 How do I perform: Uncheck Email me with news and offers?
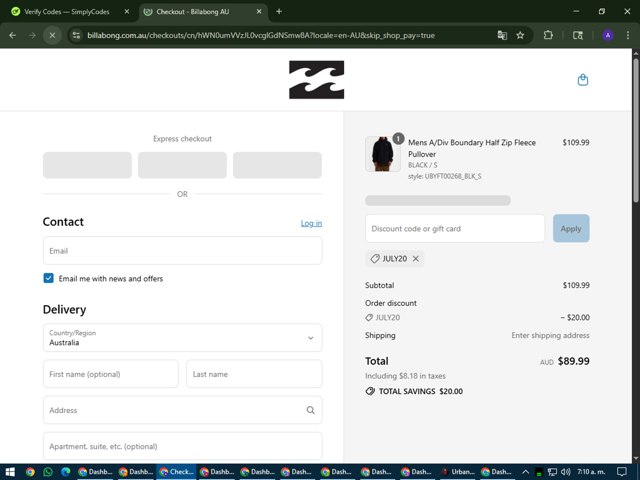click(x=49, y=278)
